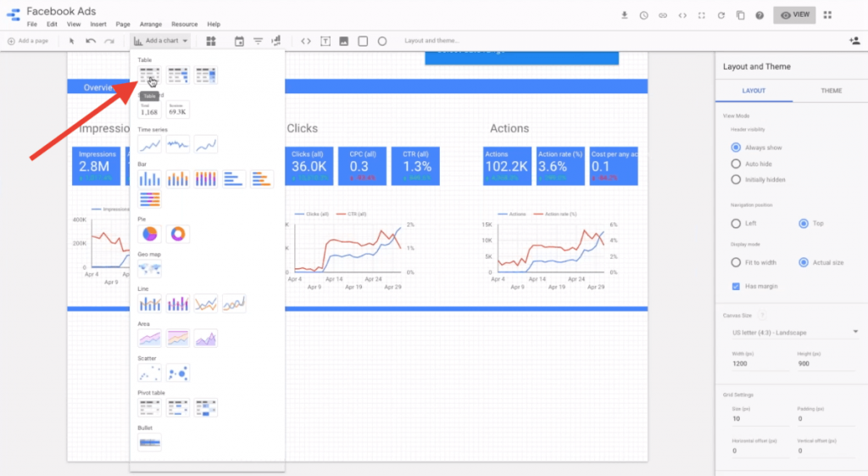Select the pie chart type

click(149, 234)
